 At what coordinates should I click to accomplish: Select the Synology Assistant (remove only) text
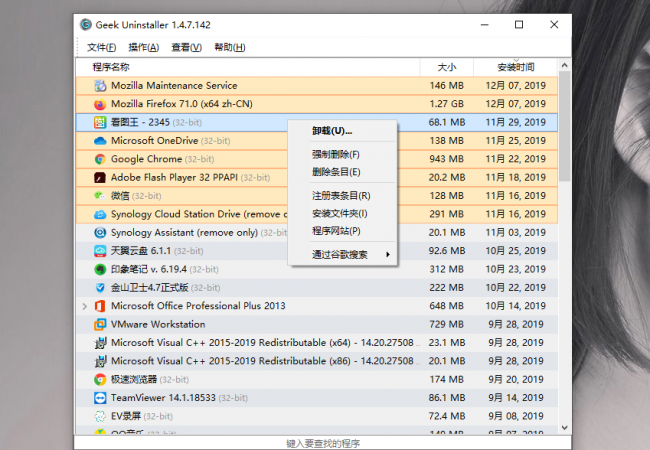click(184, 232)
